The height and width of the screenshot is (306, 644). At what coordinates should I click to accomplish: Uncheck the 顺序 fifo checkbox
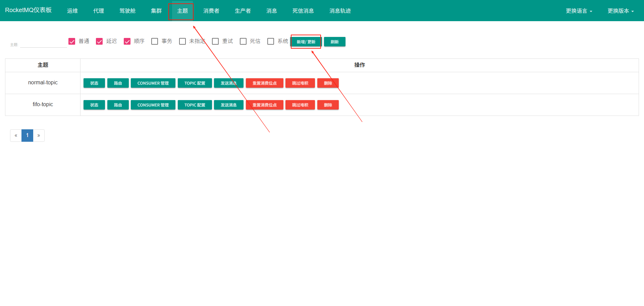click(x=127, y=41)
